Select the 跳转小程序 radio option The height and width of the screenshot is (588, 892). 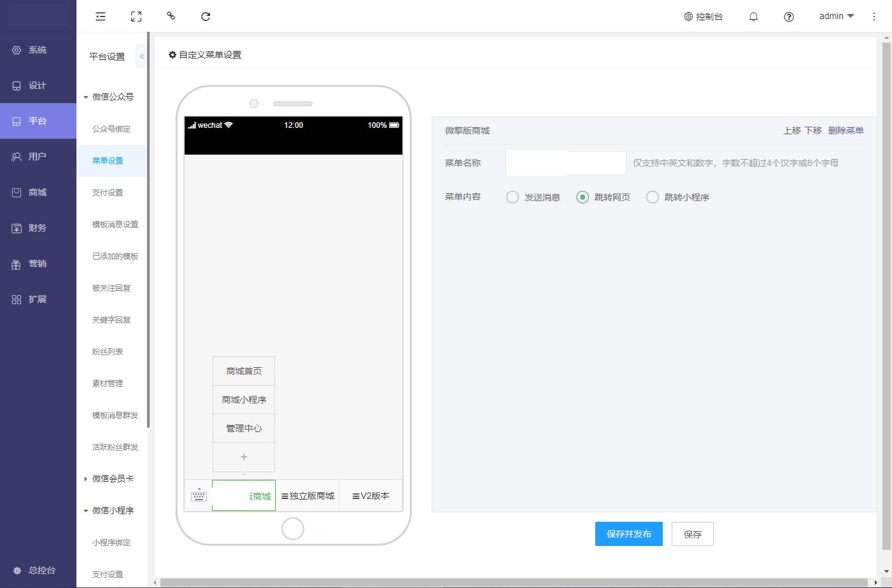click(x=653, y=197)
